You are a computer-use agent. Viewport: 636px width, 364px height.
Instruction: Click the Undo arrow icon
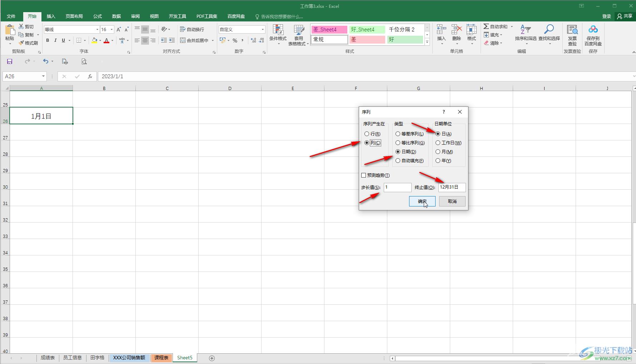tap(45, 61)
